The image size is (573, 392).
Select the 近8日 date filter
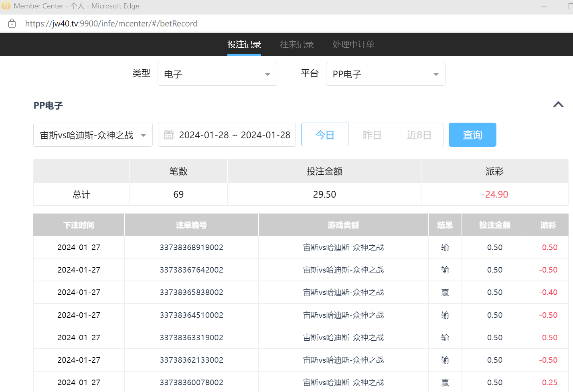[x=419, y=135]
